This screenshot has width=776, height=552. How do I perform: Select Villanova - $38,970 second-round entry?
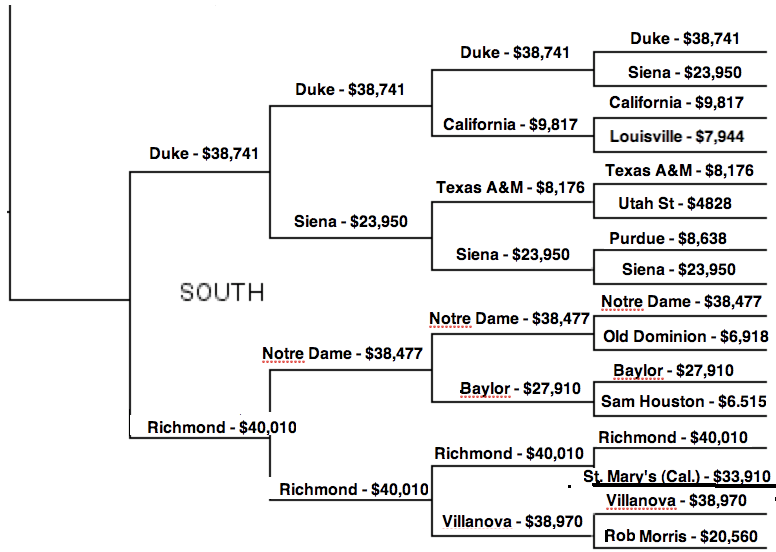[512, 521]
